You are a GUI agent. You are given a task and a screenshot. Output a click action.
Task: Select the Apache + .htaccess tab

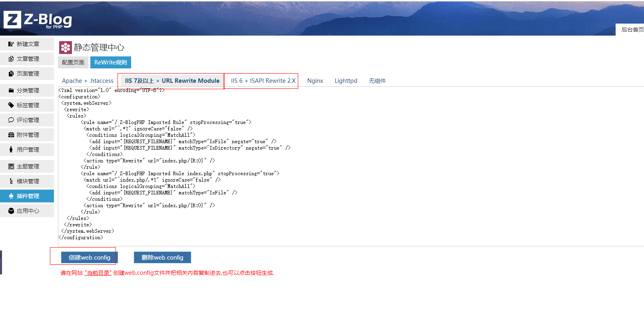(88, 81)
